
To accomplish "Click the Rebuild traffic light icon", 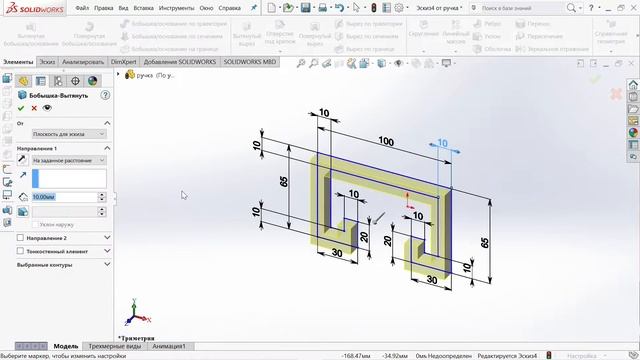I will tap(373, 8).
